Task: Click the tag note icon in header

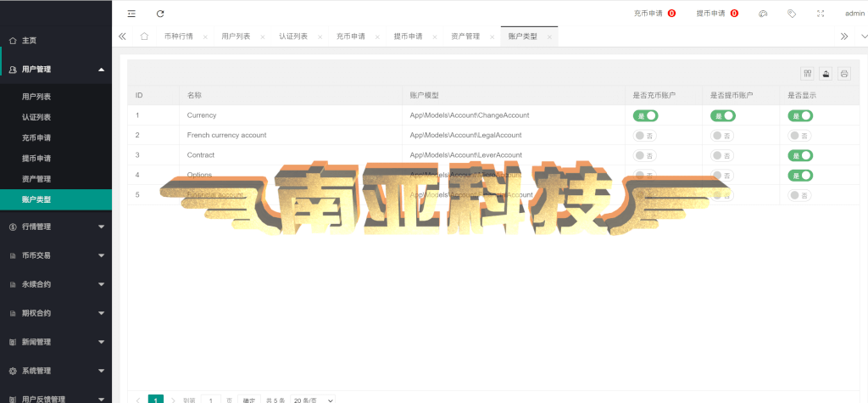Action: pos(792,14)
